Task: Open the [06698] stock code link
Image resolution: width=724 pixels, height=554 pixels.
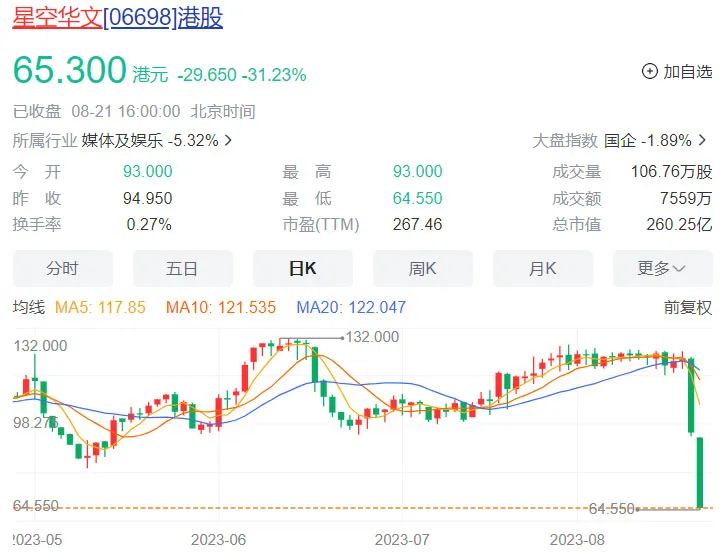Action: point(140,18)
